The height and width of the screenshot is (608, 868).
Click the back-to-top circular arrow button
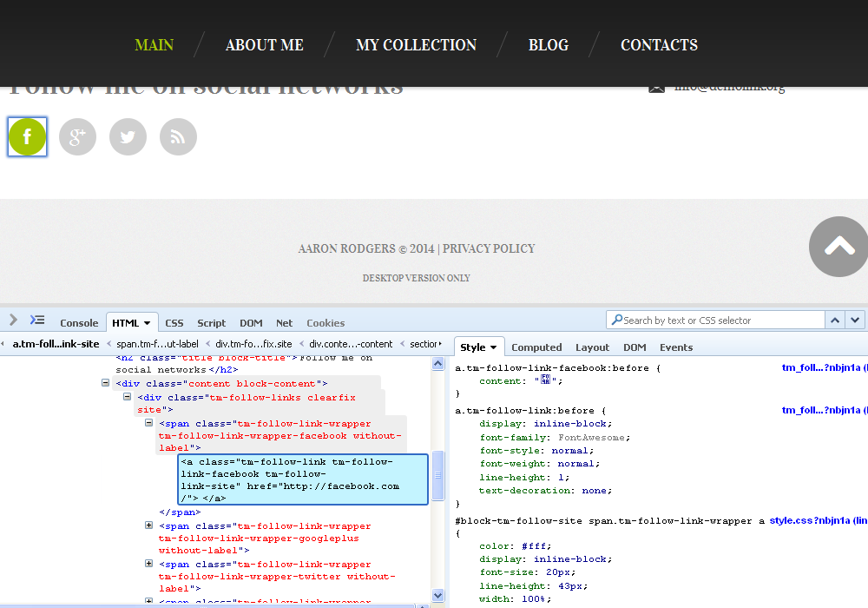[838, 247]
